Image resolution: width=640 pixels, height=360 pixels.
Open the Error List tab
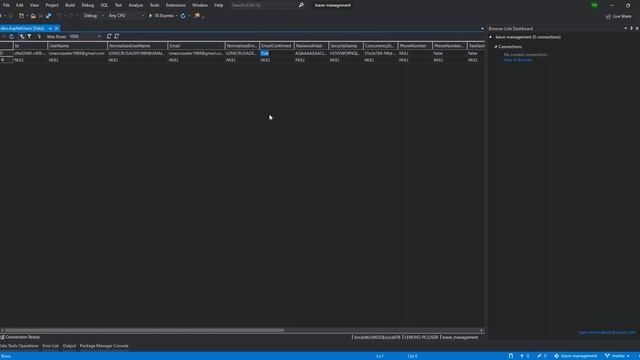coord(51,346)
